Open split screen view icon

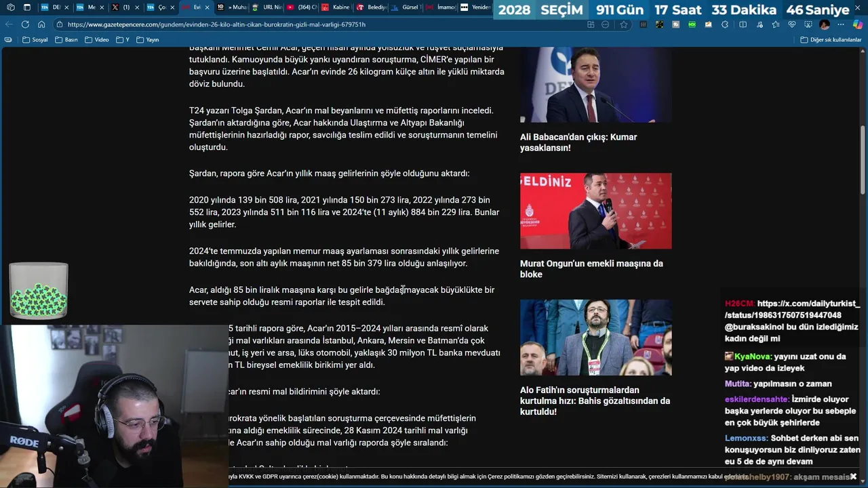point(743,24)
